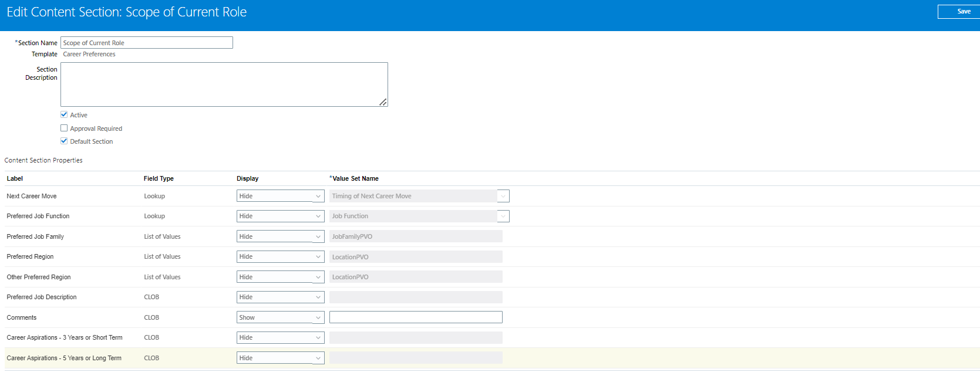This screenshot has width=980, height=379.
Task: Select the Preferred Job Family label
Action: tap(35, 236)
